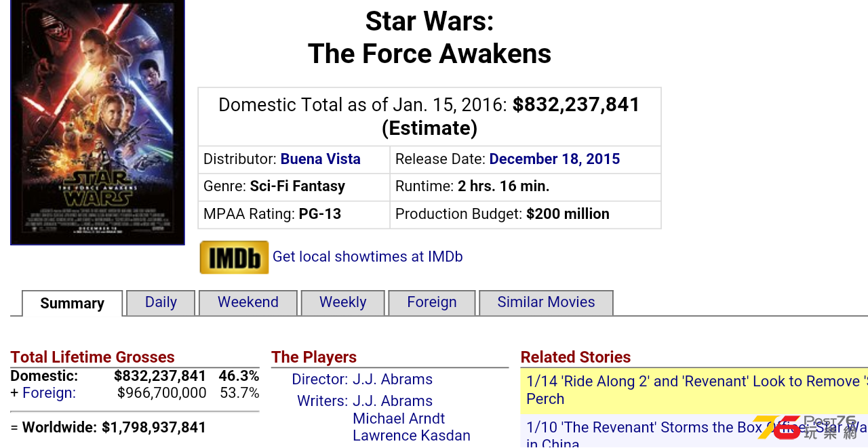868x448 pixels.
Task: View the Similar Movies tab
Action: [546, 302]
